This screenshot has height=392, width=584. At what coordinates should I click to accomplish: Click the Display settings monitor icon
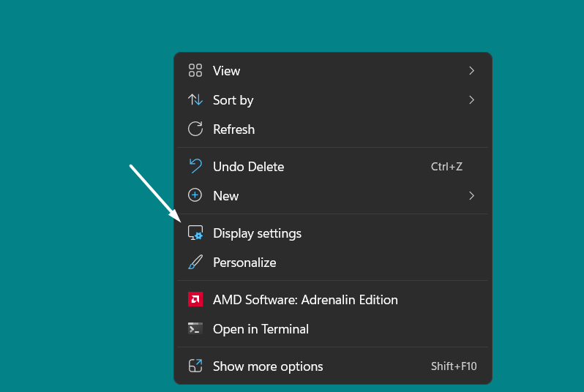195,233
